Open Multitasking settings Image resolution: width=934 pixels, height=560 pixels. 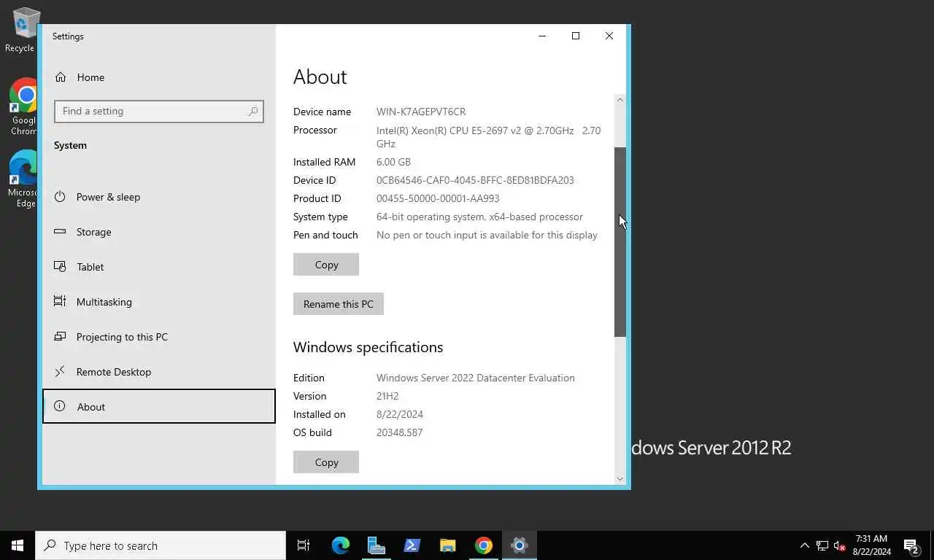click(x=159, y=302)
